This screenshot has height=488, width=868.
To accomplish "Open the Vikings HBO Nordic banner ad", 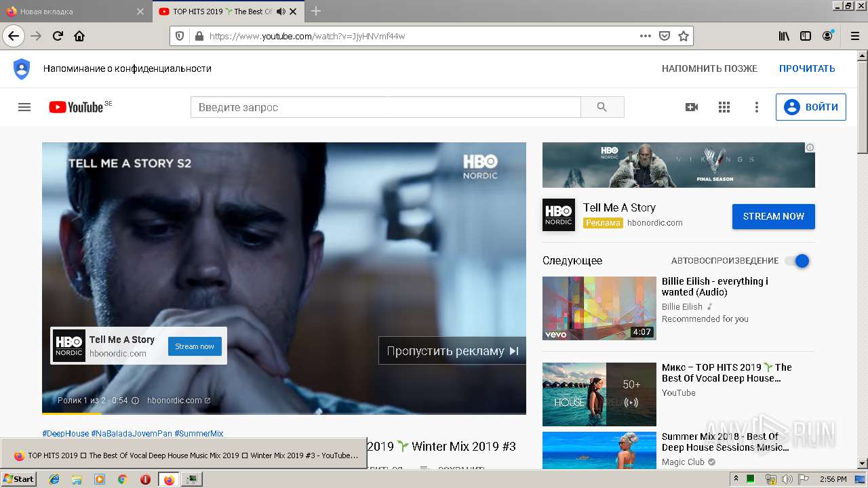I will (x=679, y=165).
